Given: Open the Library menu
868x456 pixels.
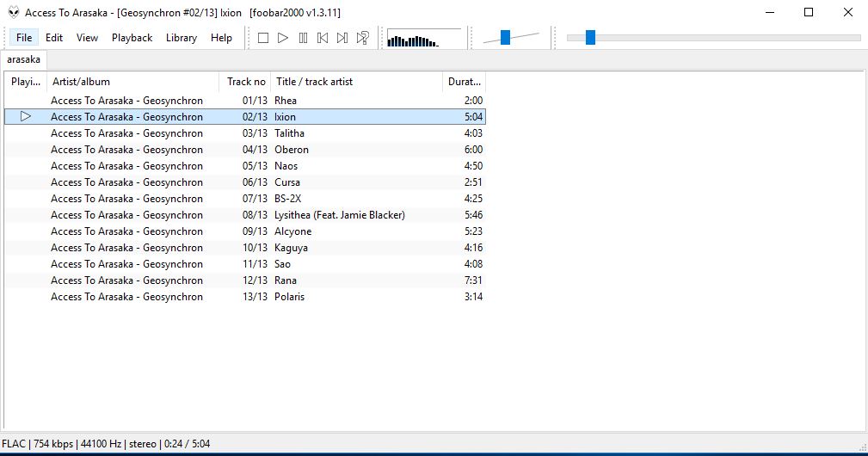Looking at the screenshot, I should click(181, 38).
